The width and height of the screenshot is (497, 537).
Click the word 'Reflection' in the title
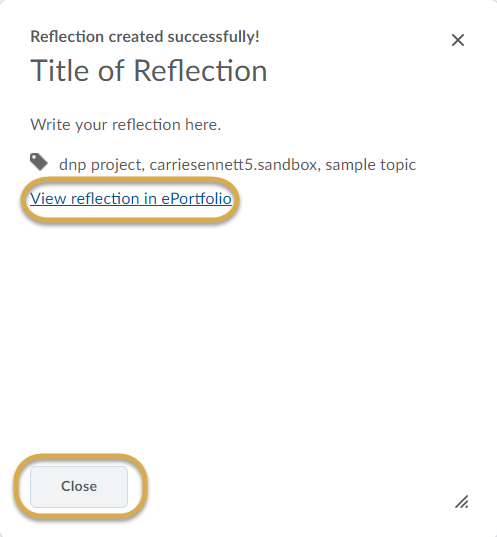(x=200, y=71)
